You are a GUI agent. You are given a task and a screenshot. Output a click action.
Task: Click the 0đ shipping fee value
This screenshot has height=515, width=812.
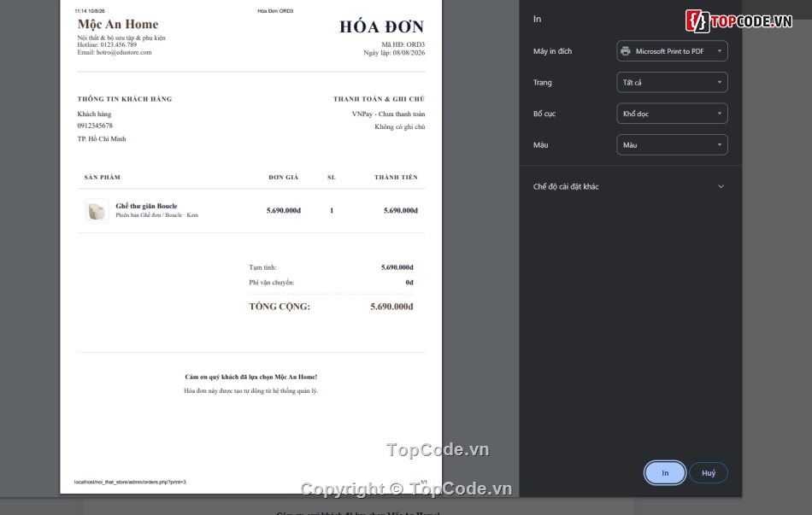coord(409,283)
